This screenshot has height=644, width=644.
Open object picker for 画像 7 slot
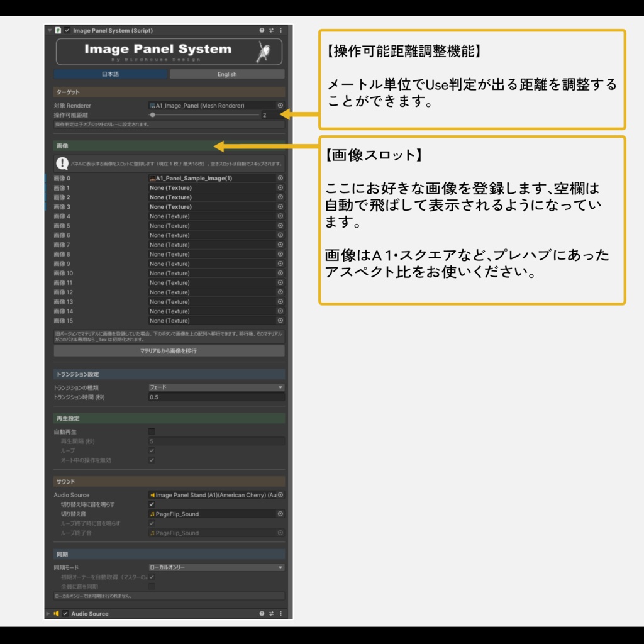280,245
